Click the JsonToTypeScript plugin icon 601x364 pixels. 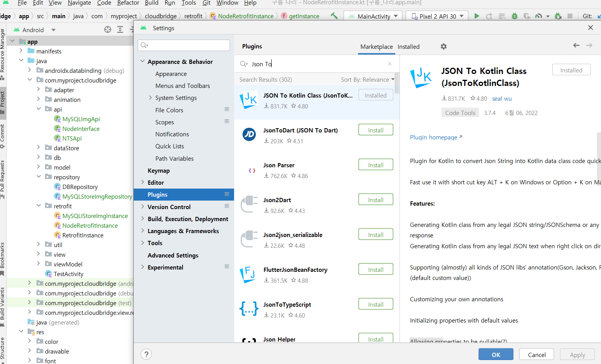pos(249,309)
